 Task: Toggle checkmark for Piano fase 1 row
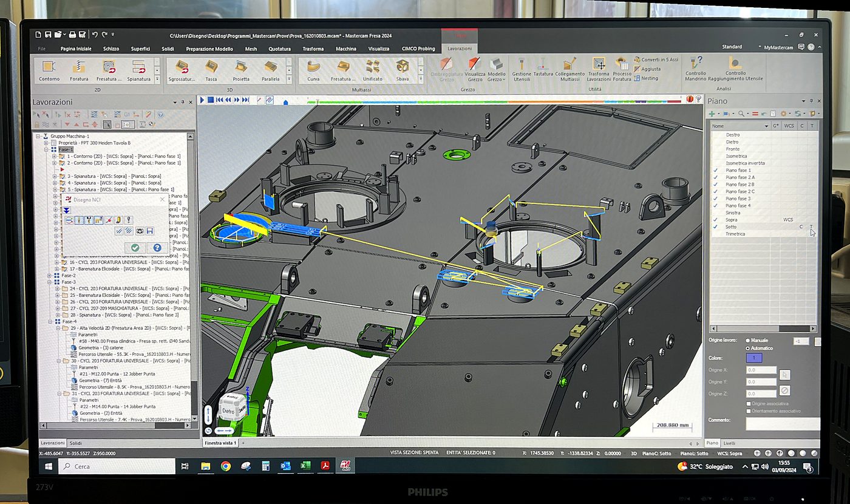(x=716, y=170)
